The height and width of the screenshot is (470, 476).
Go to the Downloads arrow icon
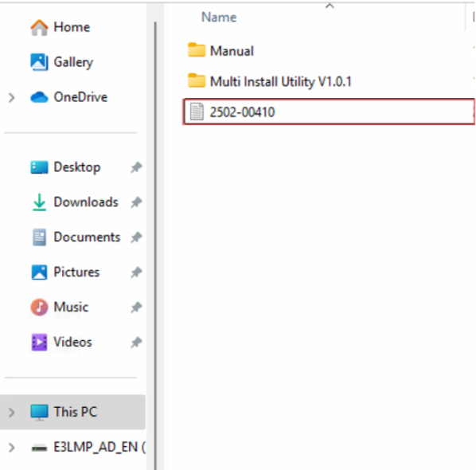pyautogui.click(x=39, y=202)
